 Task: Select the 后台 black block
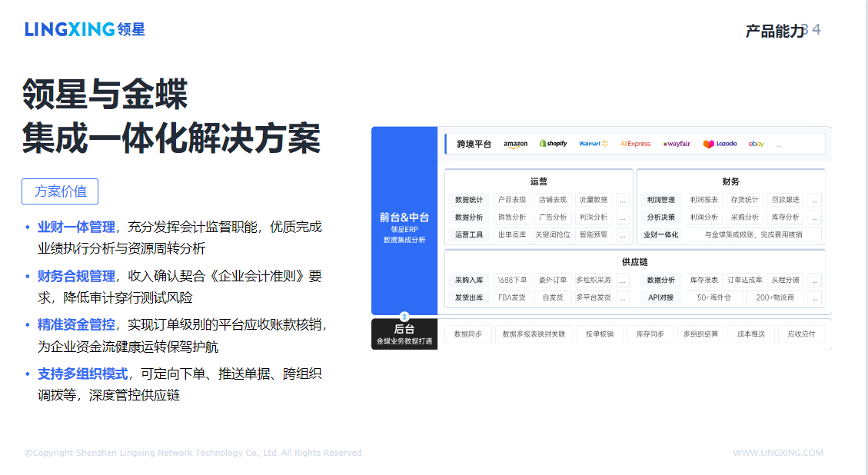click(x=404, y=334)
